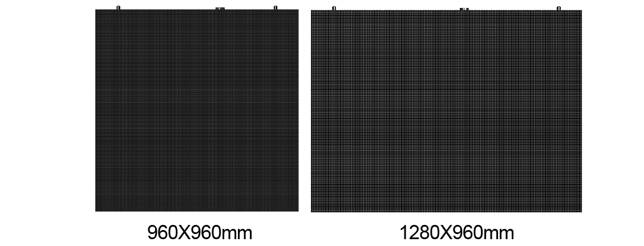
Task: Click the center connector atop the 960X960mm panel
Action: pyautogui.click(x=220, y=7)
